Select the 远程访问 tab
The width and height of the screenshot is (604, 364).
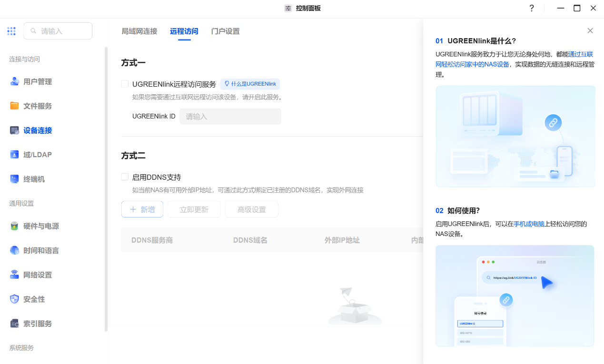[184, 31]
